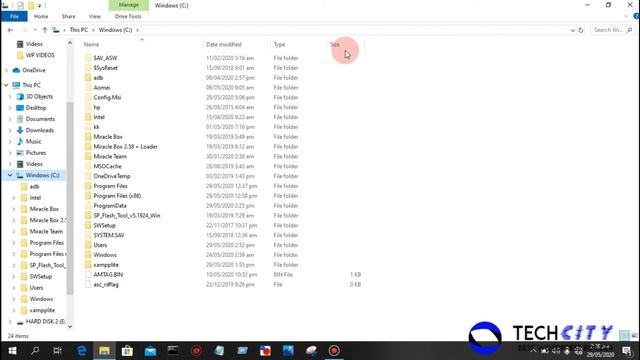
Task: Refresh the current folder view
Action: pyautogui.click(x=581, y=30)
